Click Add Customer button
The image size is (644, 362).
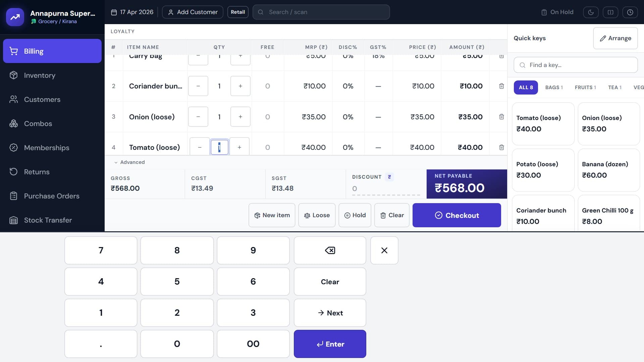pyautogui.click(x=193, y=12)
